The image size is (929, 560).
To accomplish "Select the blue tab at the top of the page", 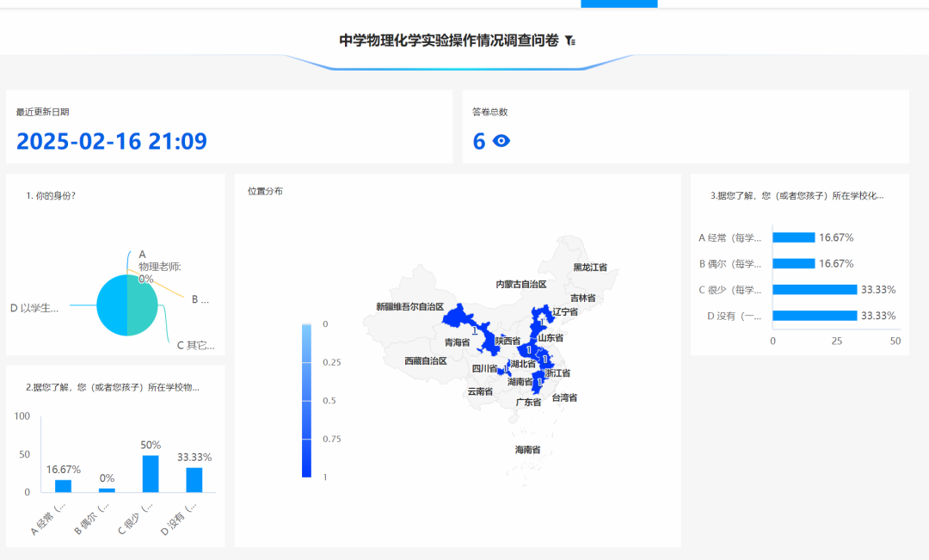I will (618, 3).
